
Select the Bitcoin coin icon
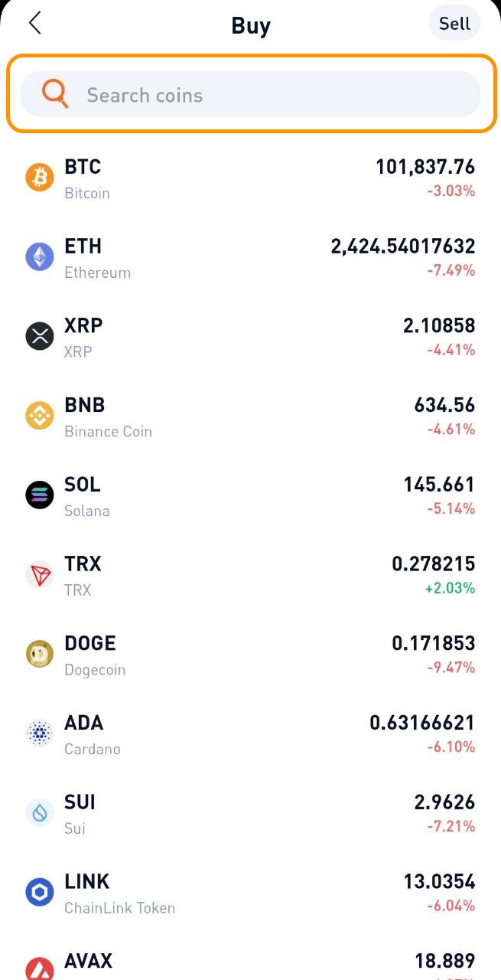[40, 178]
